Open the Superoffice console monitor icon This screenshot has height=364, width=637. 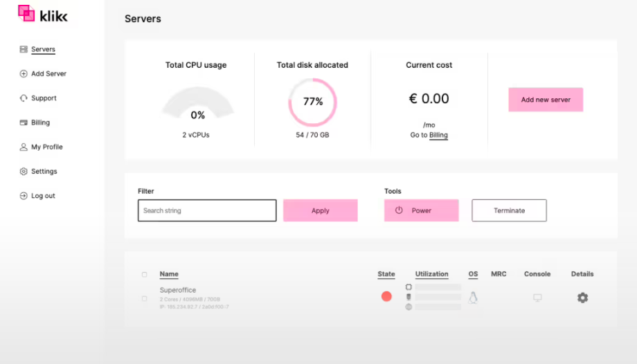pyautogui.click(x=537, y=298)
